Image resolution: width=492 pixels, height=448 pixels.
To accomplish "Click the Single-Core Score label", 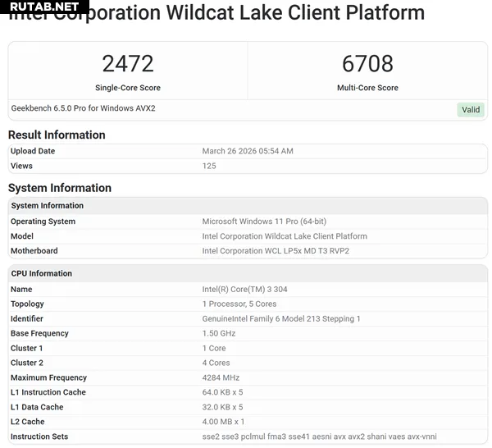I will pyautogui.click(x=127, y=88).
